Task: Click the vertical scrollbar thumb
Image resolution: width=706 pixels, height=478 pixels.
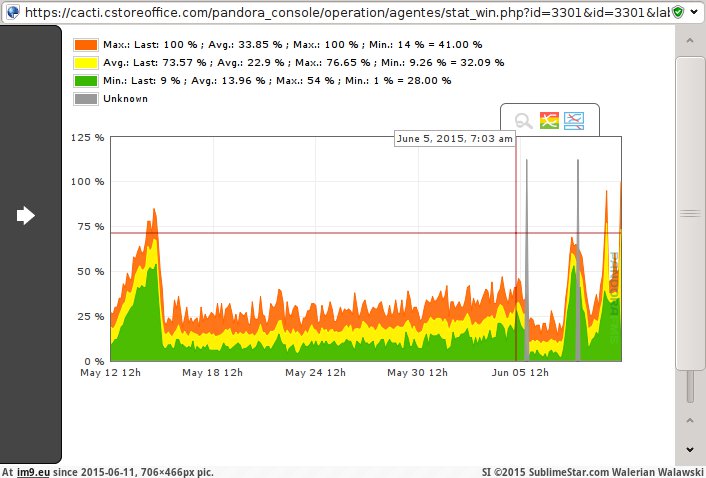Action: coord(690,212)
